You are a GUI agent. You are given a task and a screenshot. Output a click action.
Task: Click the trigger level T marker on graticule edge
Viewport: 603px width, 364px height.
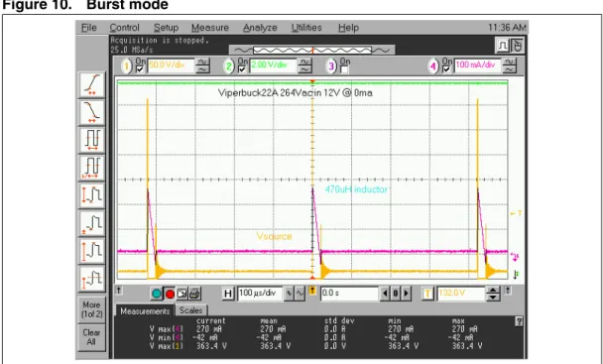516,214
